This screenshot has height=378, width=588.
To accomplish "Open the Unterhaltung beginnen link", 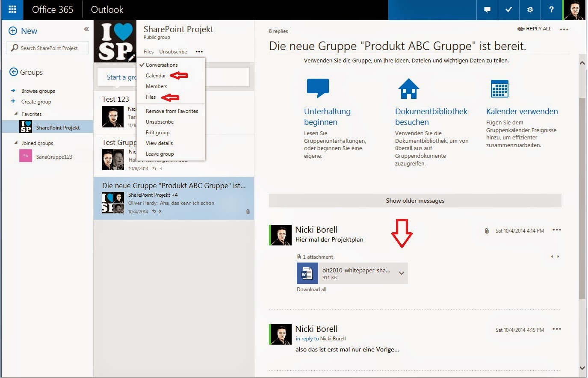I will pyautogui.click(x=327, y=116).
